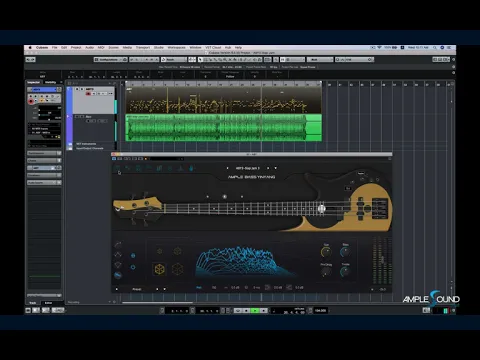Click the Bass knob

(x=345, y=252)
